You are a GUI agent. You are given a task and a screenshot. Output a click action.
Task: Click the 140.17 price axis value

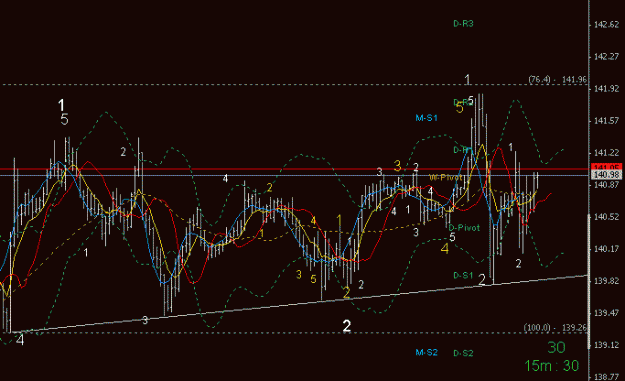606,249
